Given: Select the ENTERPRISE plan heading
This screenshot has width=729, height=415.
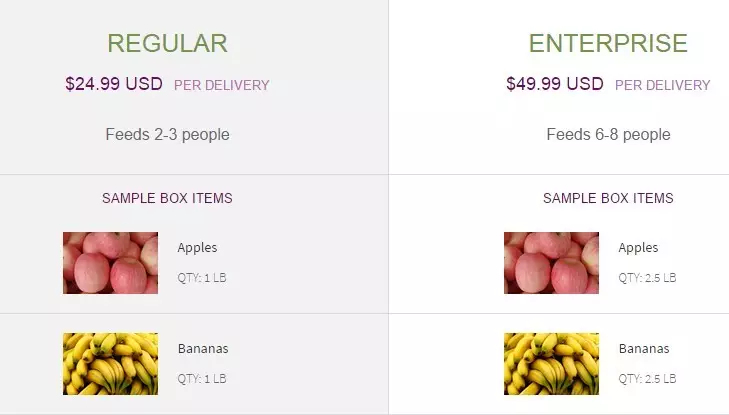Looking at the screenshot, I should [608, 43].
